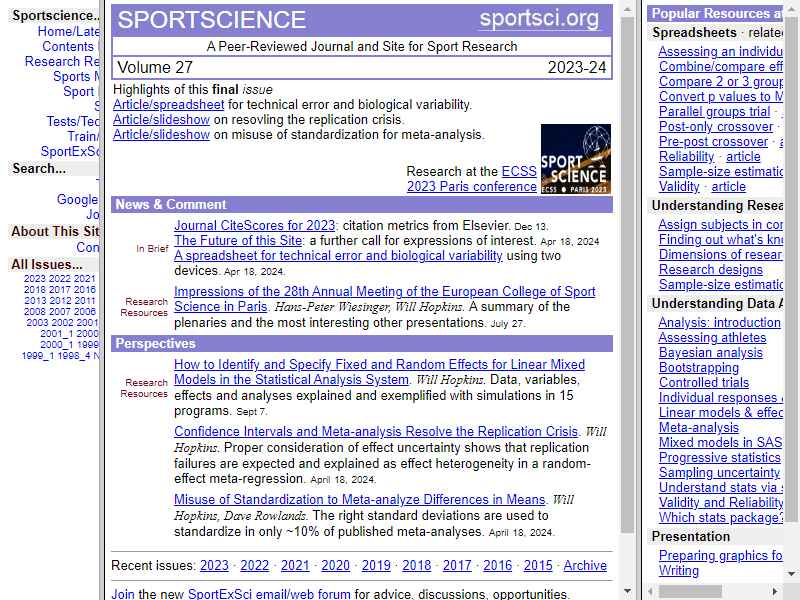
Task: Open Convert p values link
Action: [x=721, y=96]
